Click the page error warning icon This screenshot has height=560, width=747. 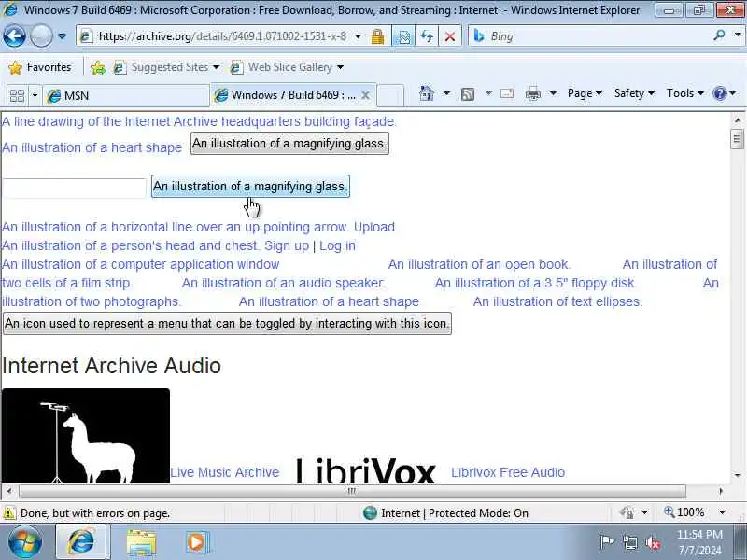[x=8, y=513]
